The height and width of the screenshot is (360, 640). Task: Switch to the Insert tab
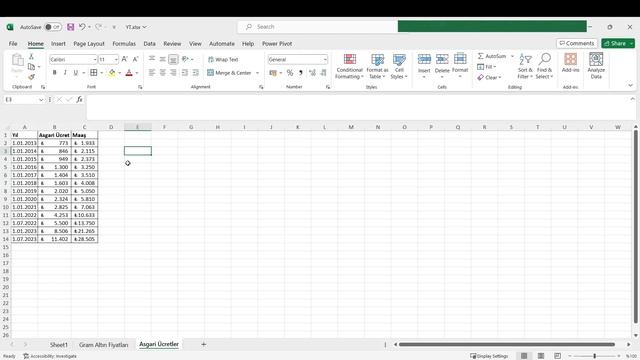point(58,44)
